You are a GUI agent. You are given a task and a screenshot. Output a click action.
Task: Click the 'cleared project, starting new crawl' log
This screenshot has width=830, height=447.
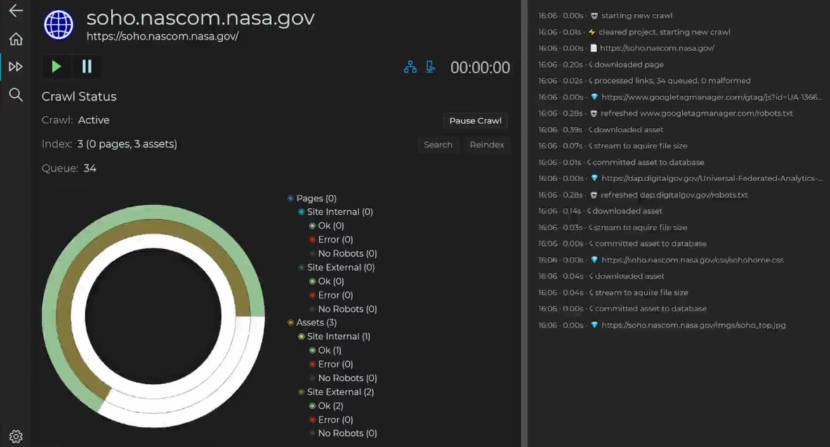tap(634, 32)
